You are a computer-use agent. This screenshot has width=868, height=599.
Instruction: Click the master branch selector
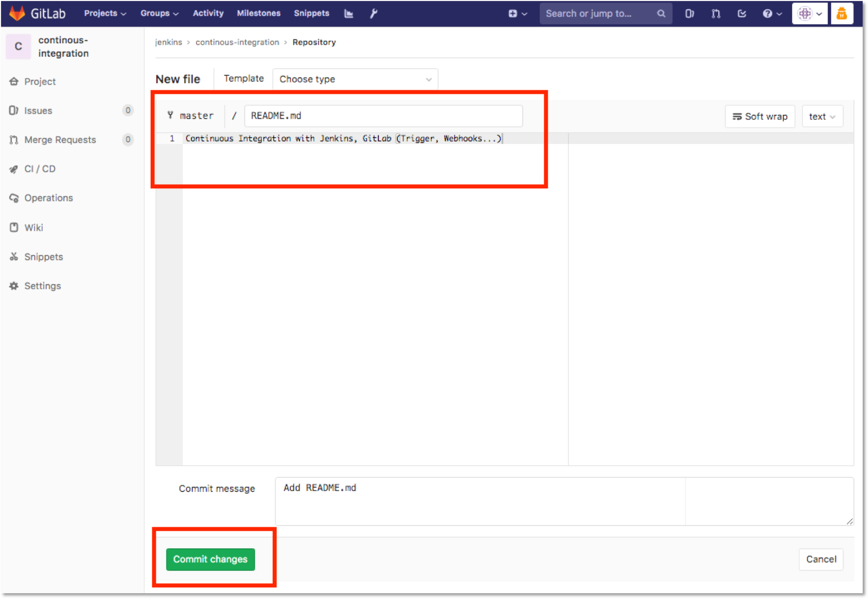pyautogui.click(x=192, y=116)
